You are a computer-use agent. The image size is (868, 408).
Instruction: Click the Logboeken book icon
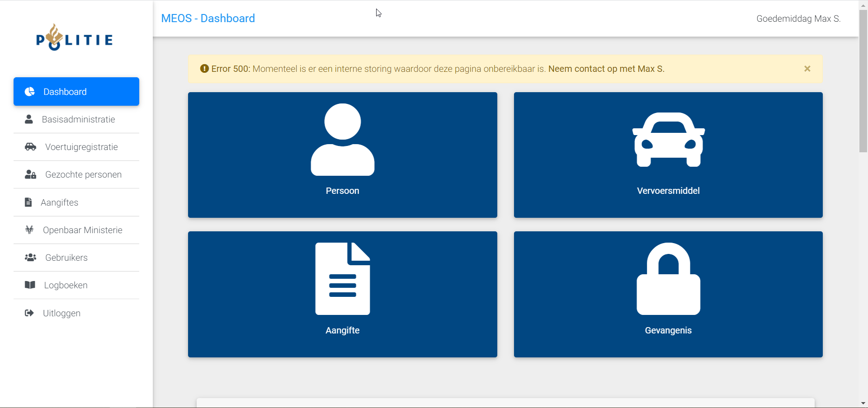[30, 285]
